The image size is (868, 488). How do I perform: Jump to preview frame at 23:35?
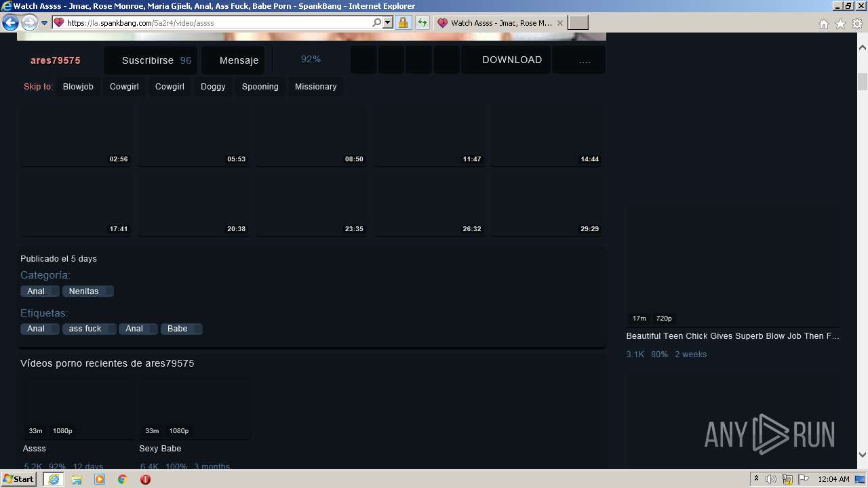tap(311, 203)
